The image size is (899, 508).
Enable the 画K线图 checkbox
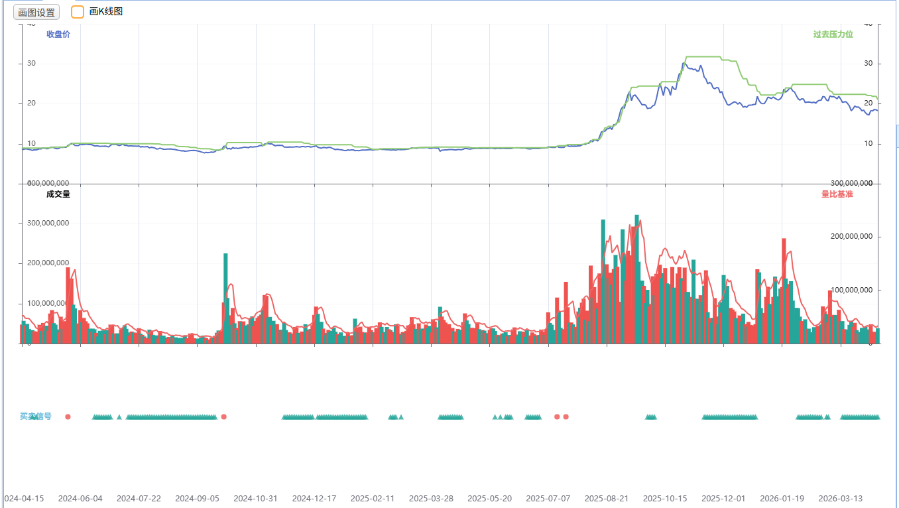(78, 12)
